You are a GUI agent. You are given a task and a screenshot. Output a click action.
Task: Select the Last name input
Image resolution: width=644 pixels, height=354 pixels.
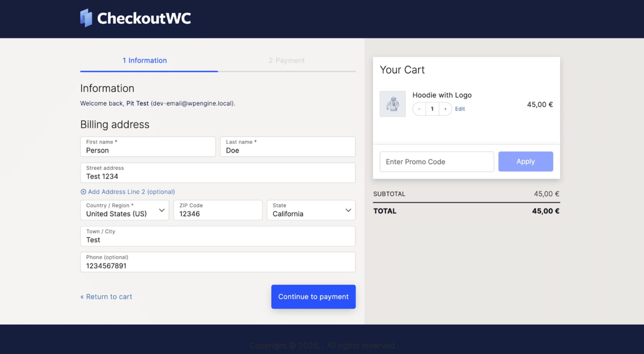288,147
